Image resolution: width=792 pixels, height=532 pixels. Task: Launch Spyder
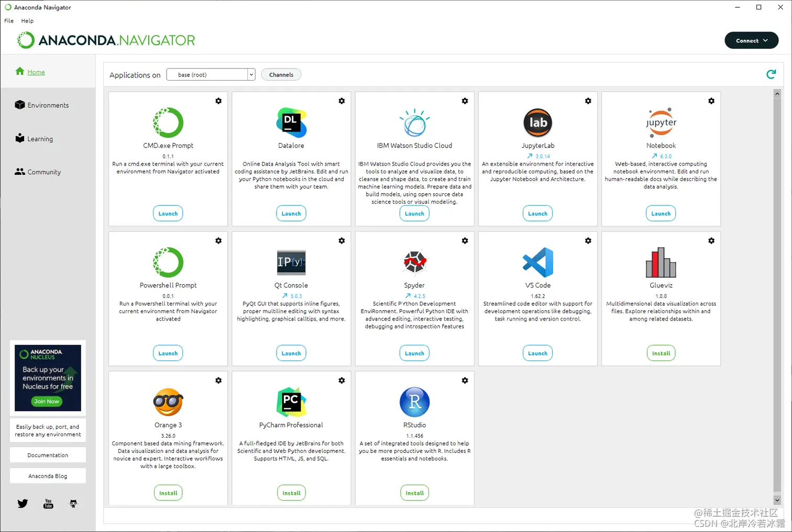click(414, 353)
